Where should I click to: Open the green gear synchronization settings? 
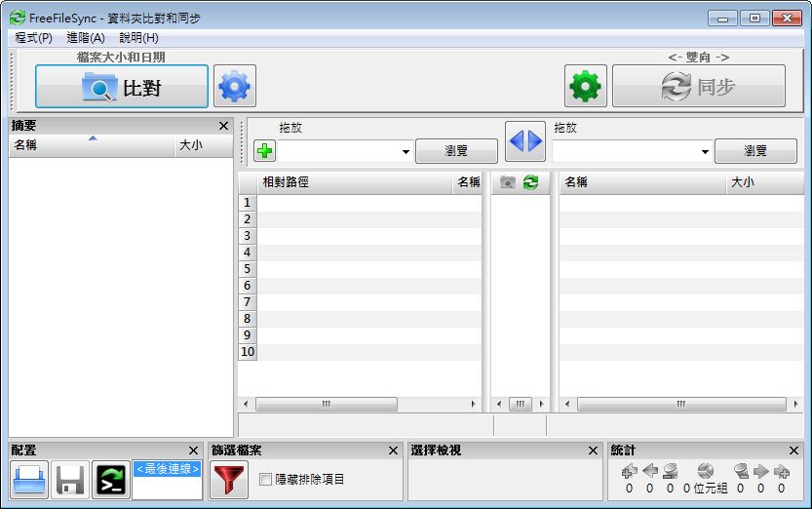(x=586, y=87)
